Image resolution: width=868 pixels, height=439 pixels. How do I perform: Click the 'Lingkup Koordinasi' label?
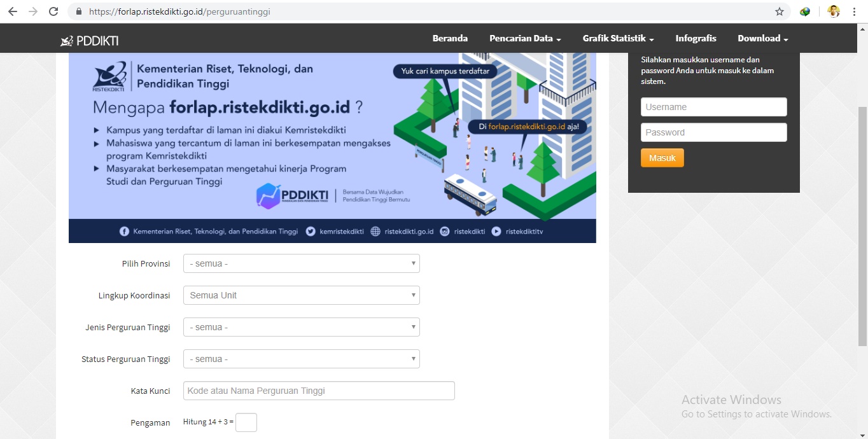(134, 295)
